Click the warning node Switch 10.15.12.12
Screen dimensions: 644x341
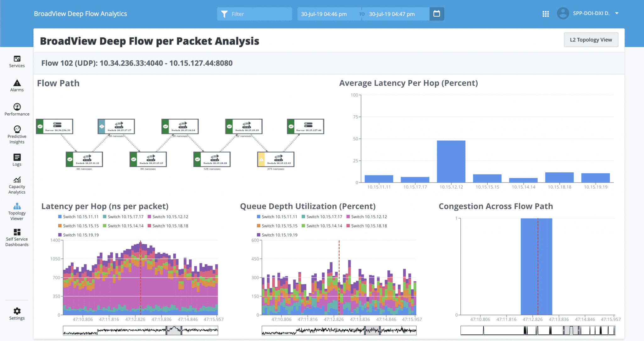click(276, 159)
